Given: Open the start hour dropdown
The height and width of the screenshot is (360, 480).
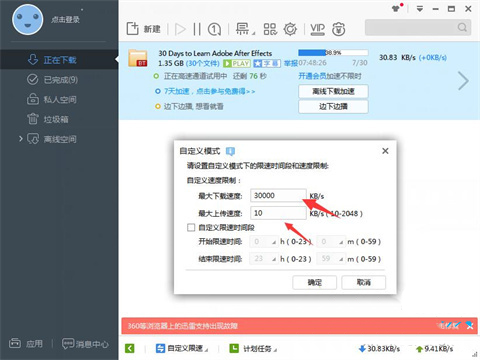Looking at the screenshot, I should 264,241.
